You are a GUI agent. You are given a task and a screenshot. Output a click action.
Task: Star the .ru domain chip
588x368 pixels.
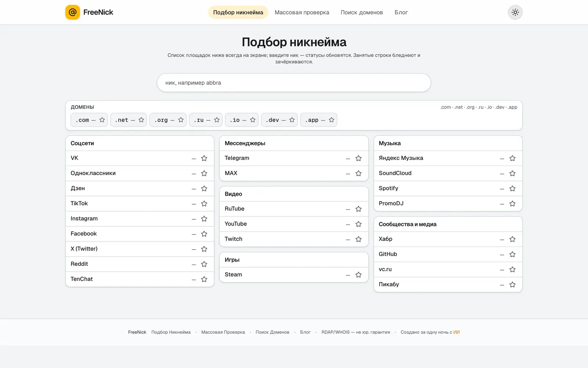[x=217, y=120]
